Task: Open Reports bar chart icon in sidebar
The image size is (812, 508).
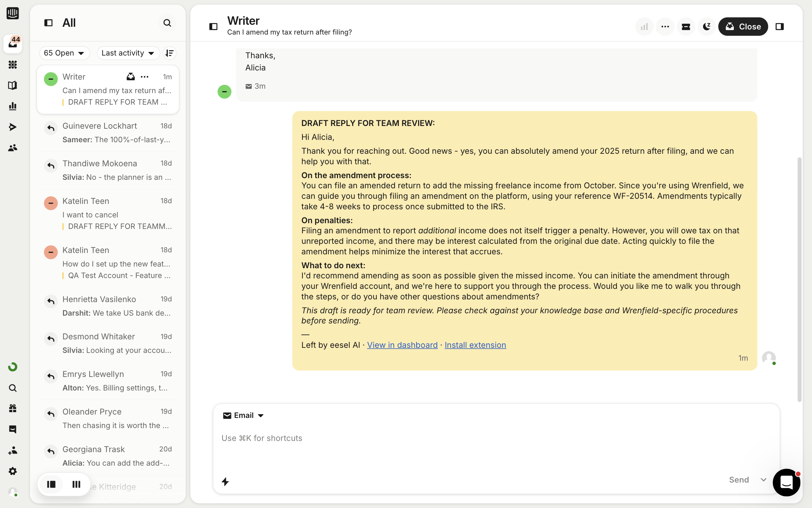Action: (13, 106)
